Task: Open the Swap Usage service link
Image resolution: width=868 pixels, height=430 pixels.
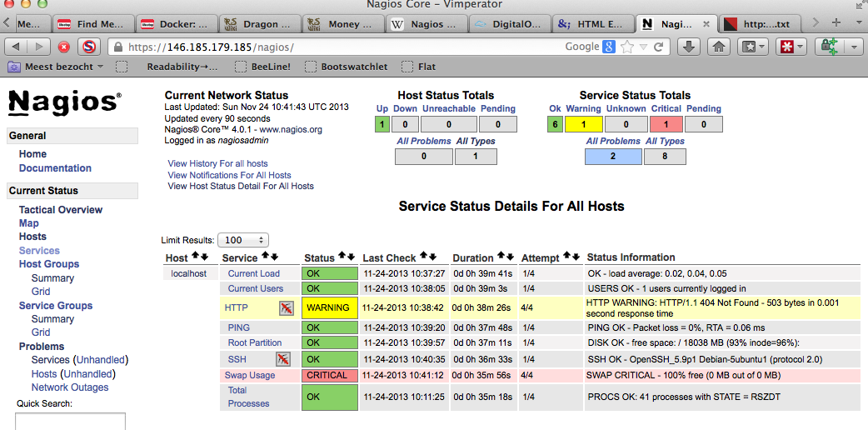Action: pyautogui.click(x=250, y=375)
